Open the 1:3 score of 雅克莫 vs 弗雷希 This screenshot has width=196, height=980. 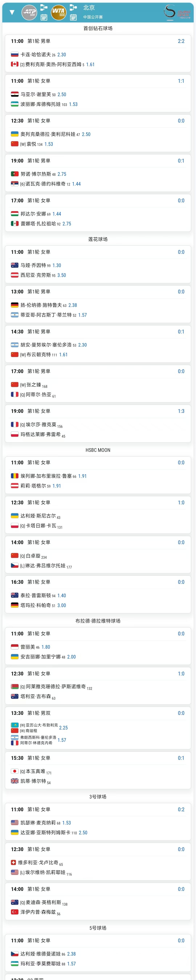(181, 411)
